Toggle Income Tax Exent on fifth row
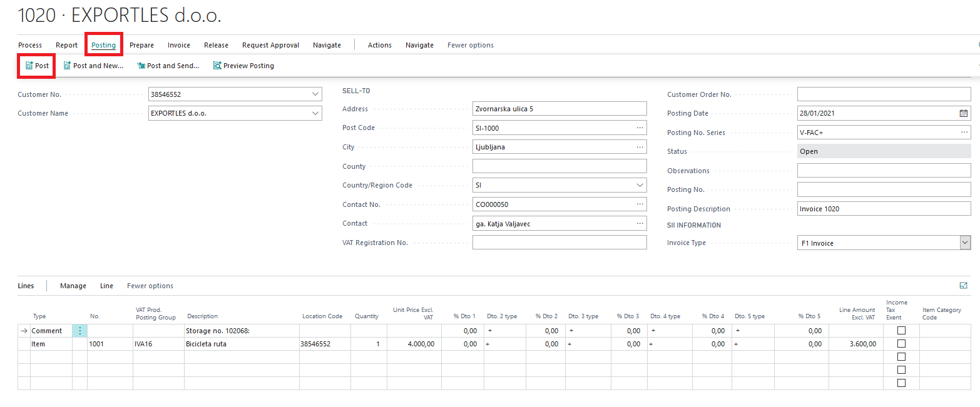This screenshot has height=407, width=980. tap(901, 383)
